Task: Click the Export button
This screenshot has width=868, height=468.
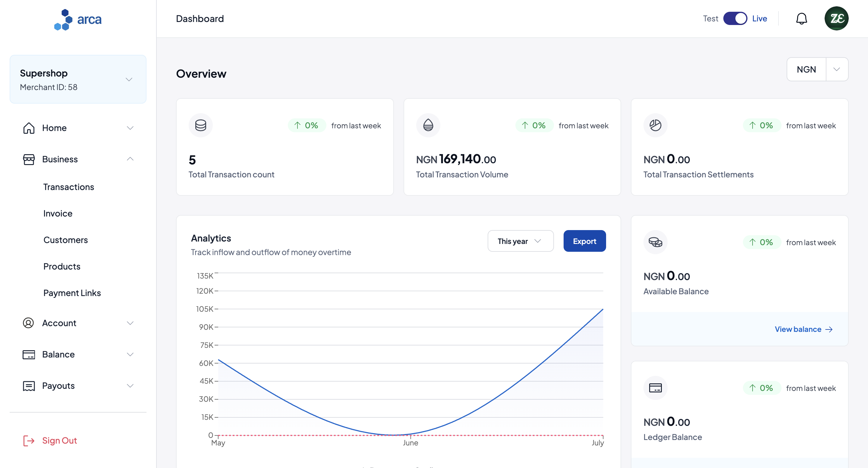Action: 584,241
